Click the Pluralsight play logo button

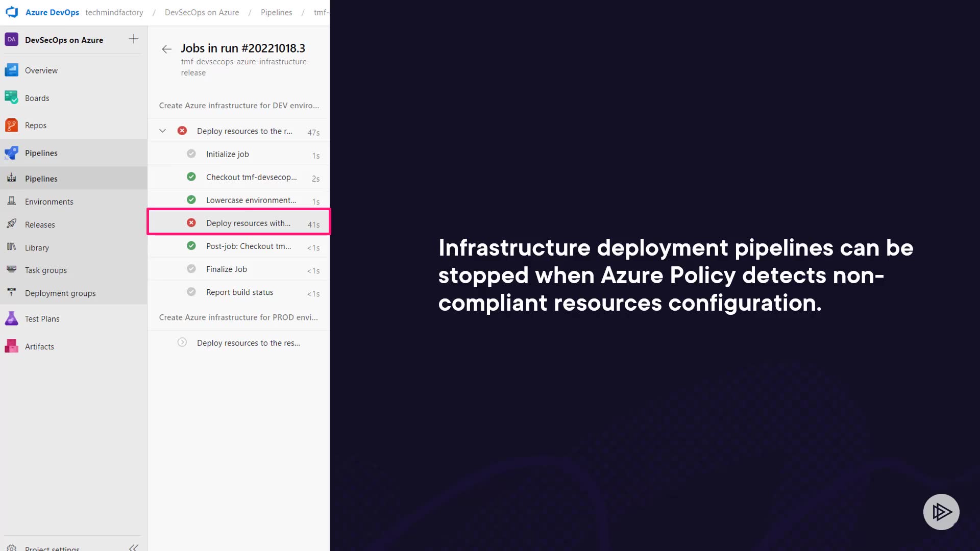pos(941,511)
